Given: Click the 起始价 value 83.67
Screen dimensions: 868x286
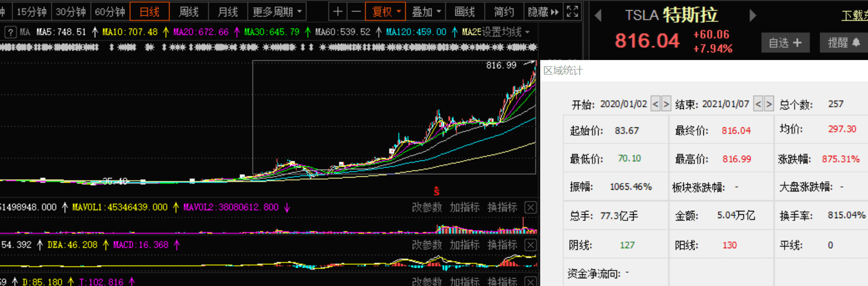Looking at the screenshot, I should [627, 131].
